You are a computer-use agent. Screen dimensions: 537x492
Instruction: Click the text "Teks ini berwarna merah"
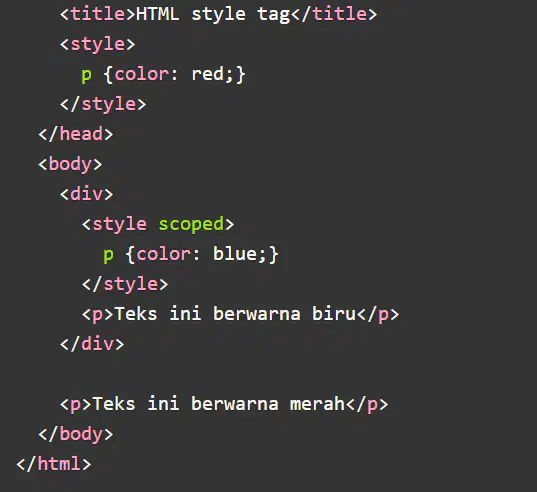(x=218, y=404)
